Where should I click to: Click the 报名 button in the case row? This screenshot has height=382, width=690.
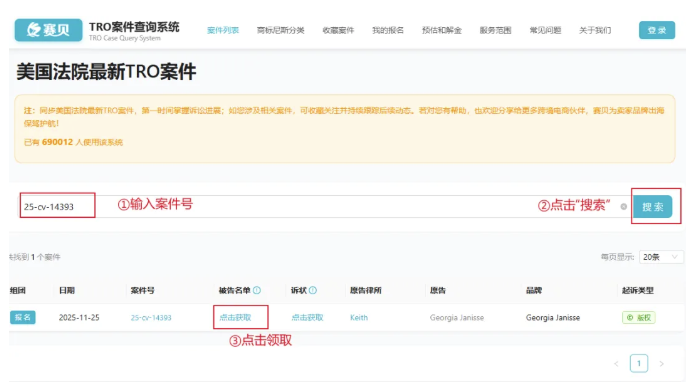tap(22, 317)
